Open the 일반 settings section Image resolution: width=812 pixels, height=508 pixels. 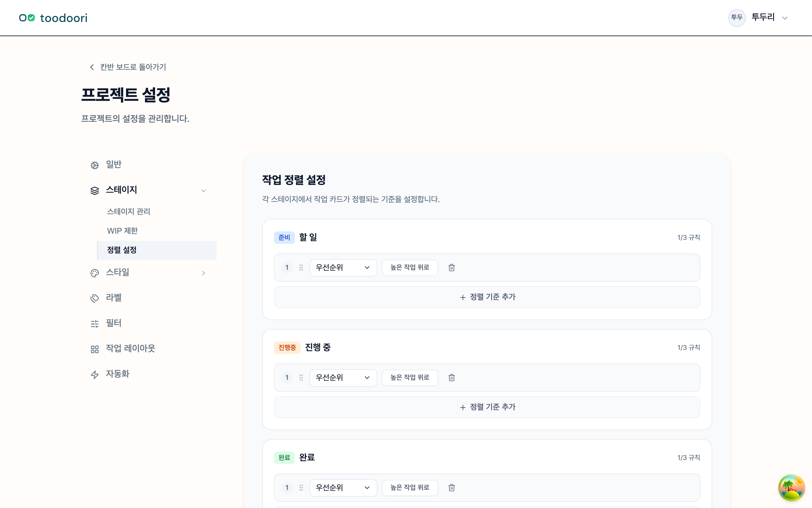pyautogui.click(x=148, y=165)
